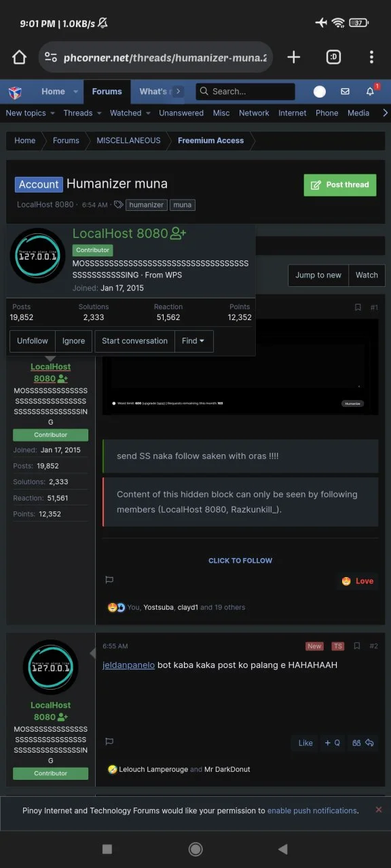Viewport: 391px width, 868px height.
Task: Click the PHCorner site logo
Action: coord(15,92)
